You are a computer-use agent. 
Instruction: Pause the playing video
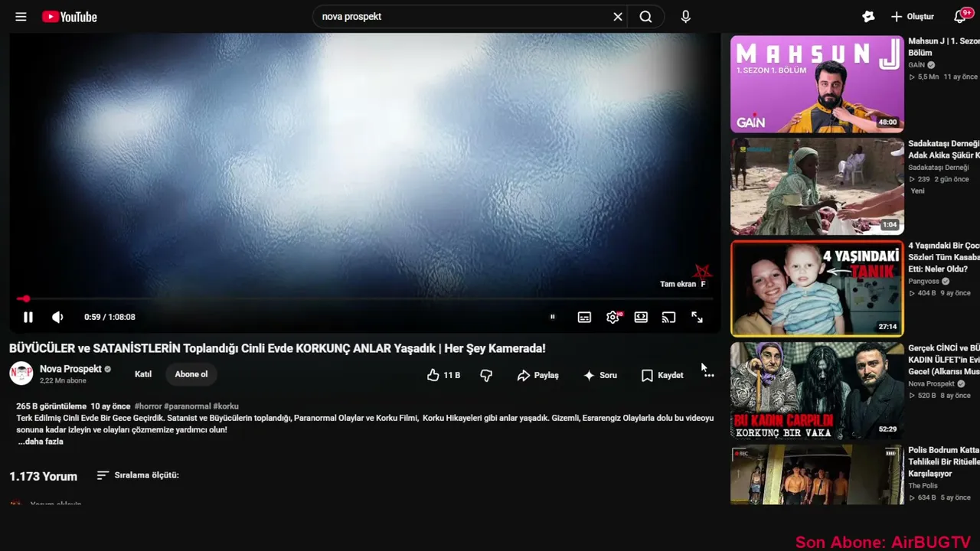pyautogui.click(x=28, y=317)
